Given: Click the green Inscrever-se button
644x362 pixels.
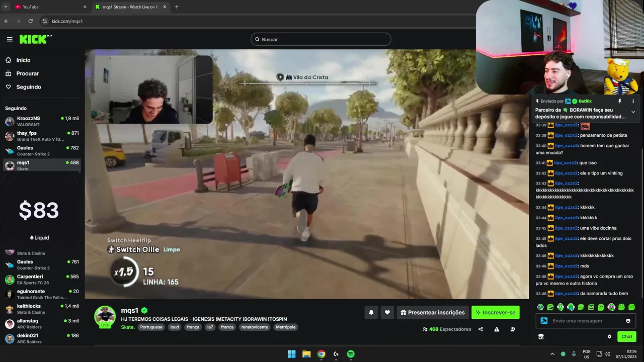Looking at the screenshot, I should coord(496,312).
